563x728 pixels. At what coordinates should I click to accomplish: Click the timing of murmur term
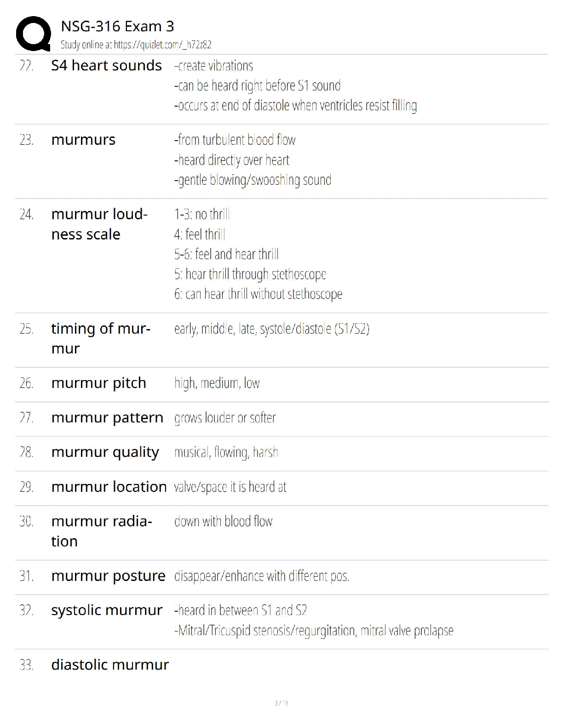[101, 339]
